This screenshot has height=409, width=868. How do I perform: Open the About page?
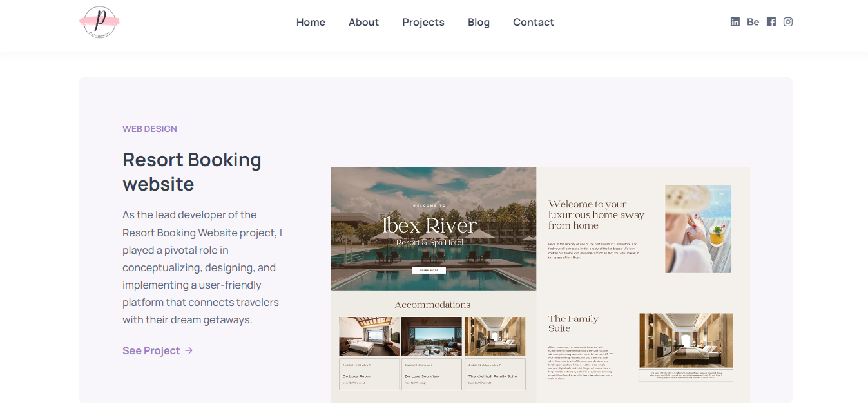pyautogui.click(x=363, y=22)
